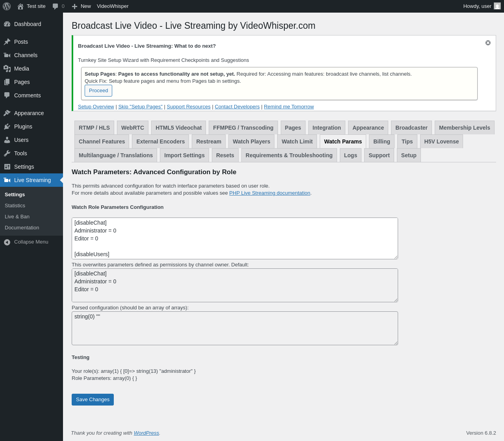Click the Settings sliders icon

7,167
